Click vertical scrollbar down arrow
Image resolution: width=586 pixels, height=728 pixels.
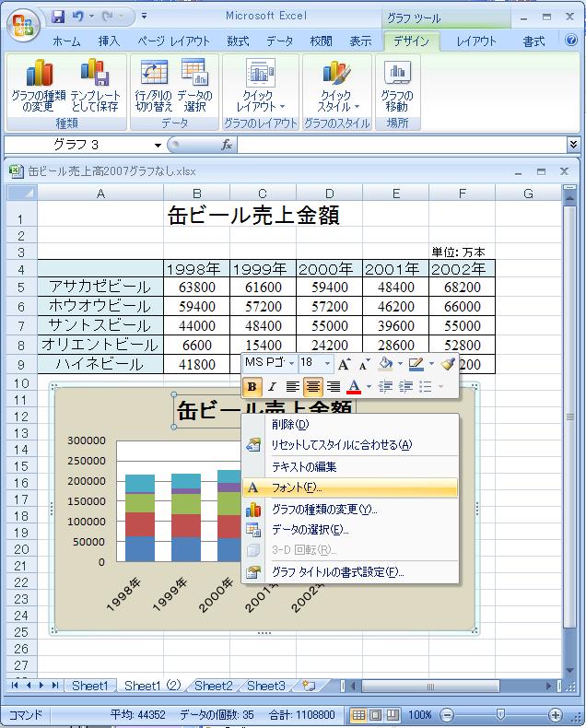570,671
